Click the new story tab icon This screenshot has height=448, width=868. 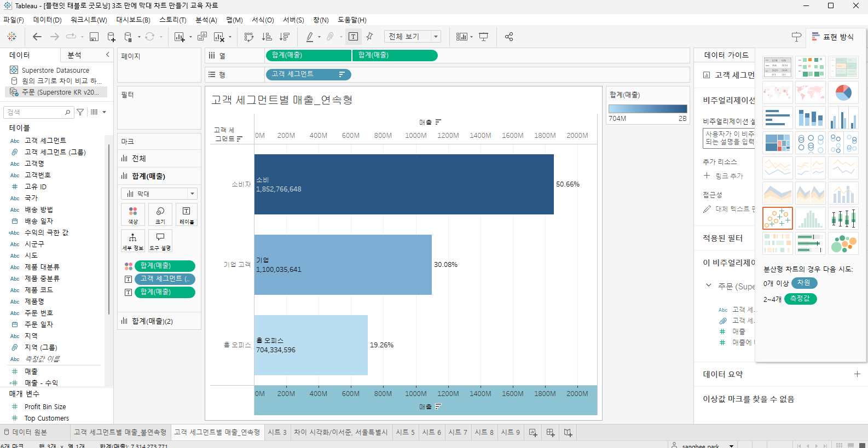tap(568, 433)
